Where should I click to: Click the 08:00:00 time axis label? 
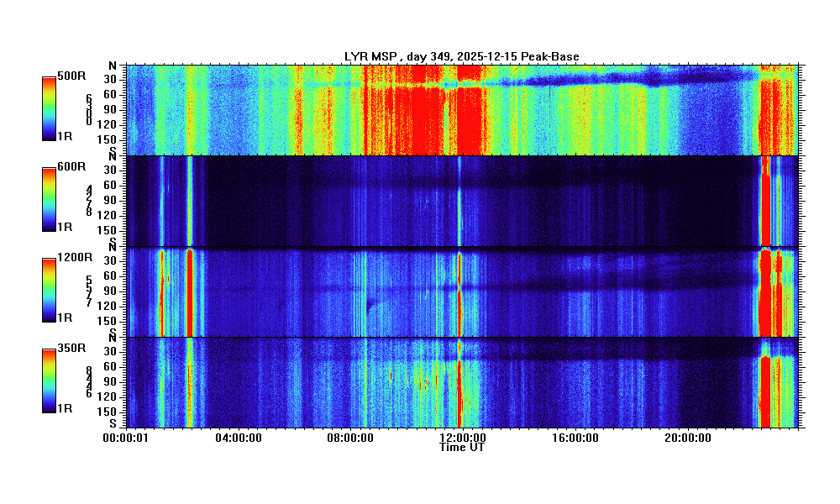click(x=350, y=438)
